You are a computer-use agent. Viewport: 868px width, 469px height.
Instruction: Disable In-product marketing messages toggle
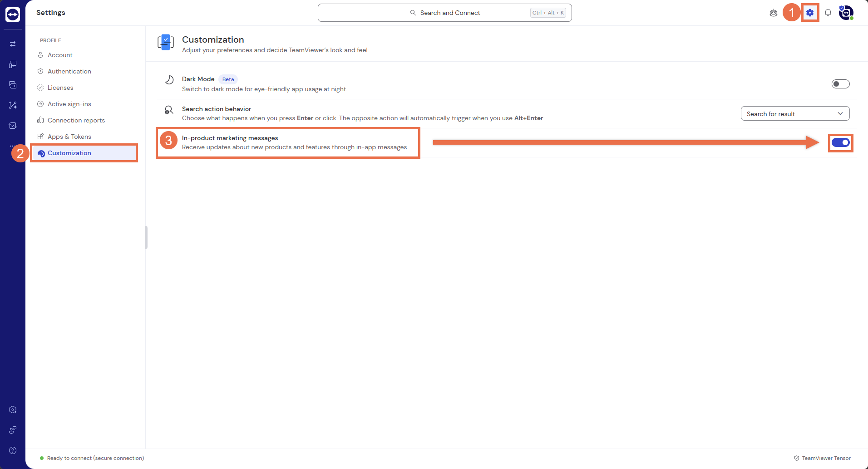[x=840, y=142]
